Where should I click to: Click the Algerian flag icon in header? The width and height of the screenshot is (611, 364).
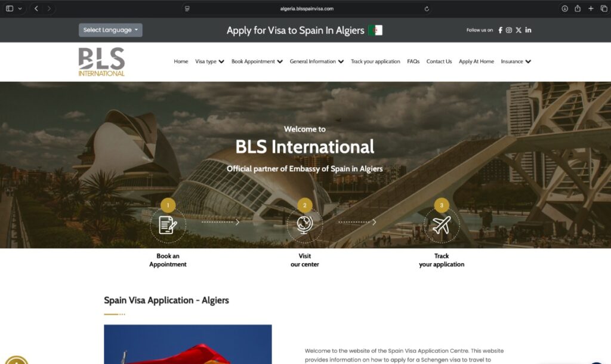(375, 30)
